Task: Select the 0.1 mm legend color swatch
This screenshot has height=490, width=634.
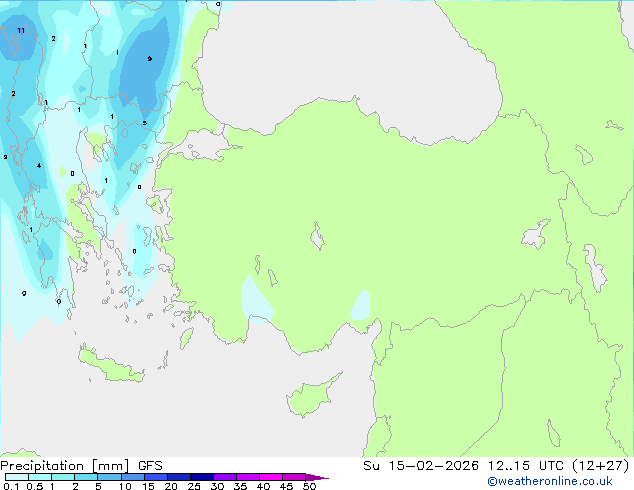Action: pyautogui.click(x=17, y=477)
